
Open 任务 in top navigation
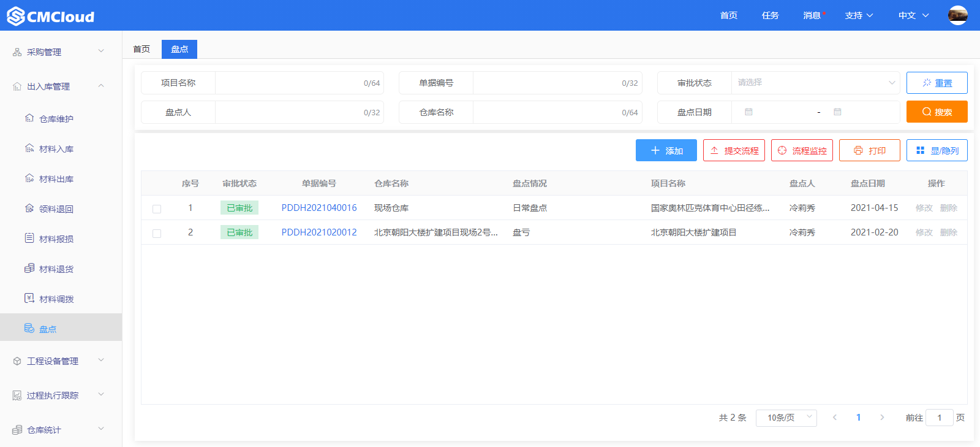tap(771, 15)
